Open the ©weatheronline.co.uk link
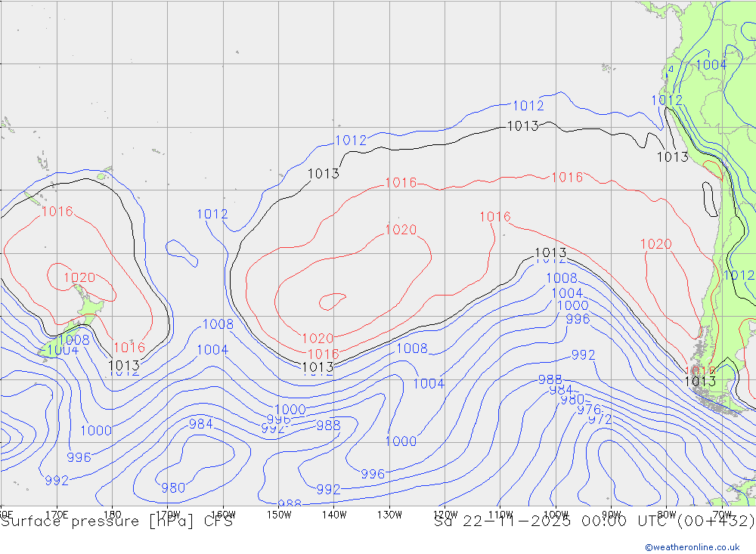The width and height of the screenshot is (756, 554). (692, 547)
